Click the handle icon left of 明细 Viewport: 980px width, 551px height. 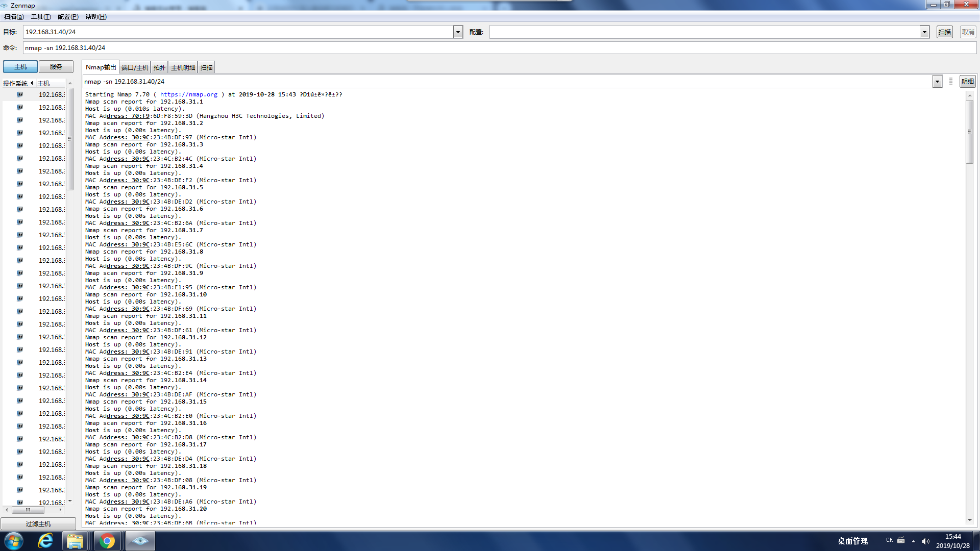pos(951,81)
